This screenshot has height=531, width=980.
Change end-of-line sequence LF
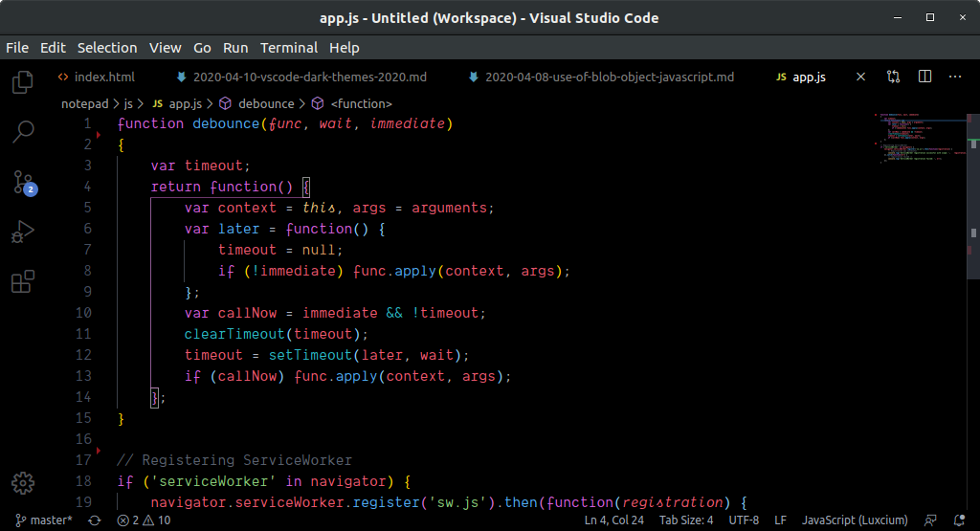pos(780,520)
